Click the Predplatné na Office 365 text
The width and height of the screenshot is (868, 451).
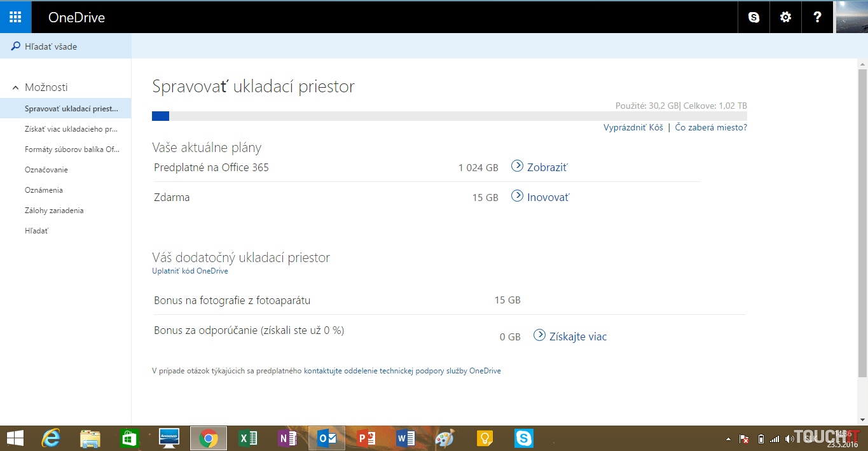coord(211,167)
